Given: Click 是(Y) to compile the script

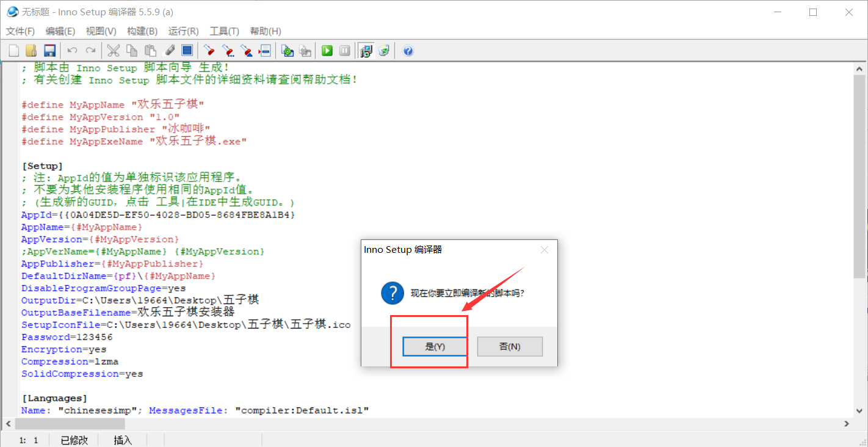Looking at the screenshot, I should coord(435,346).
